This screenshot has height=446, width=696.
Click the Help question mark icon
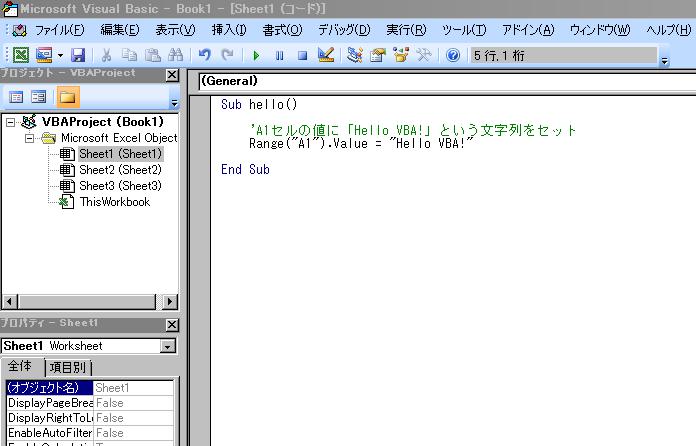(453, 55)
